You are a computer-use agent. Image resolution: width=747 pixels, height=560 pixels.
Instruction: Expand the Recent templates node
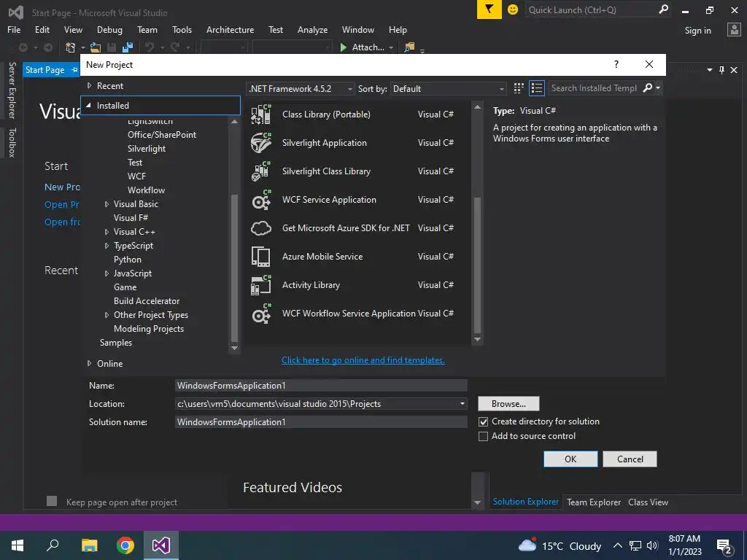89,86
